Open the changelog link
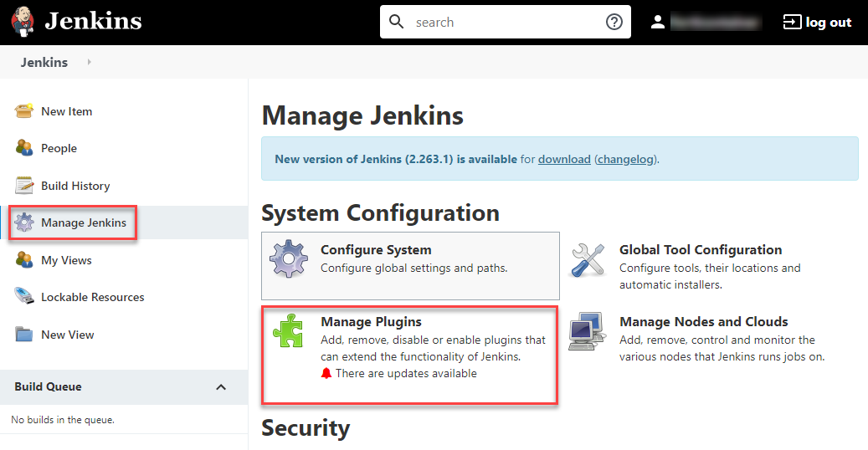 tap(627, 159)
